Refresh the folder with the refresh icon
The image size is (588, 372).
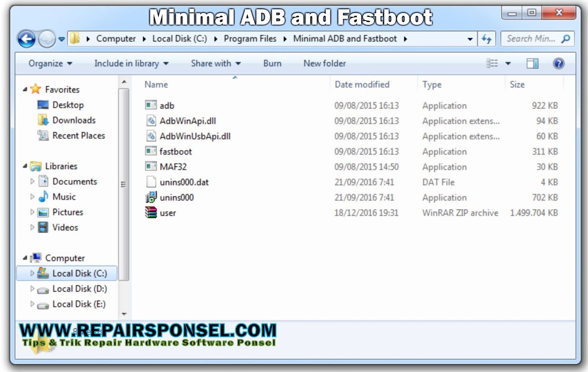click(487, 39)
